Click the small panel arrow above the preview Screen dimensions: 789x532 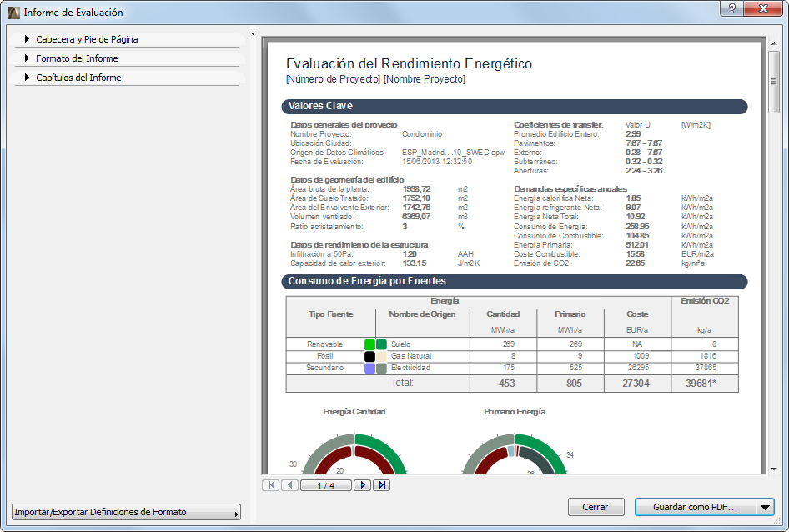[x=253, y=35]
